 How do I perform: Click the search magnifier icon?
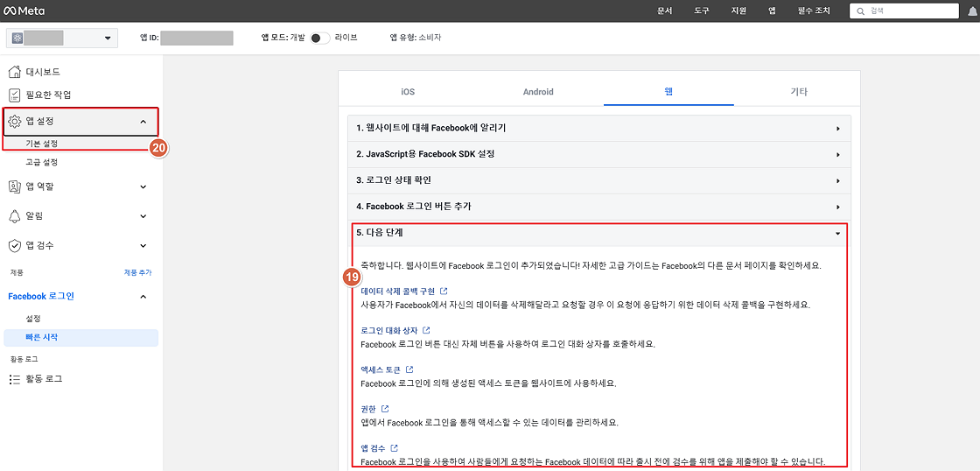[x=861, y=11]
